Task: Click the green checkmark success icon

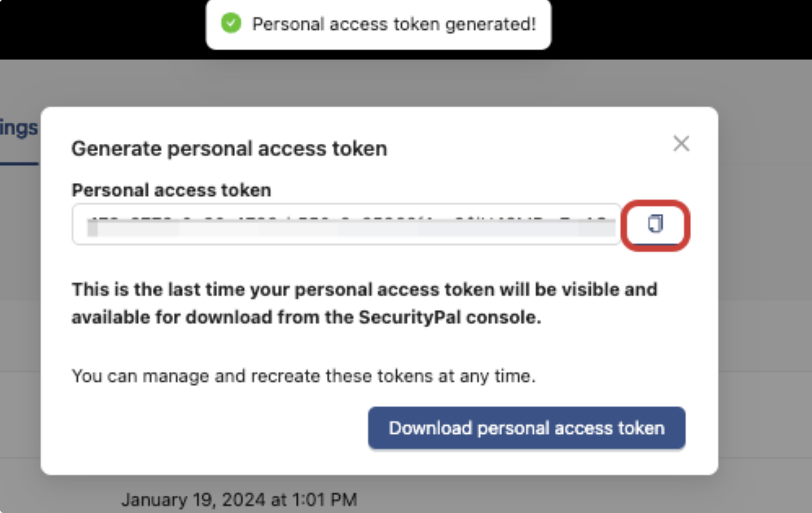Action: point(231,23)
